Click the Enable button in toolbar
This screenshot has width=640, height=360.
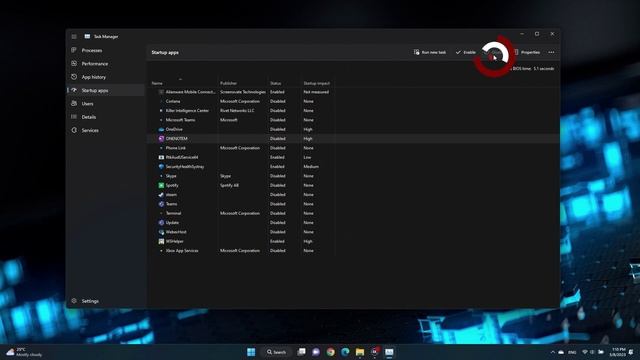[x=465, y=52]
